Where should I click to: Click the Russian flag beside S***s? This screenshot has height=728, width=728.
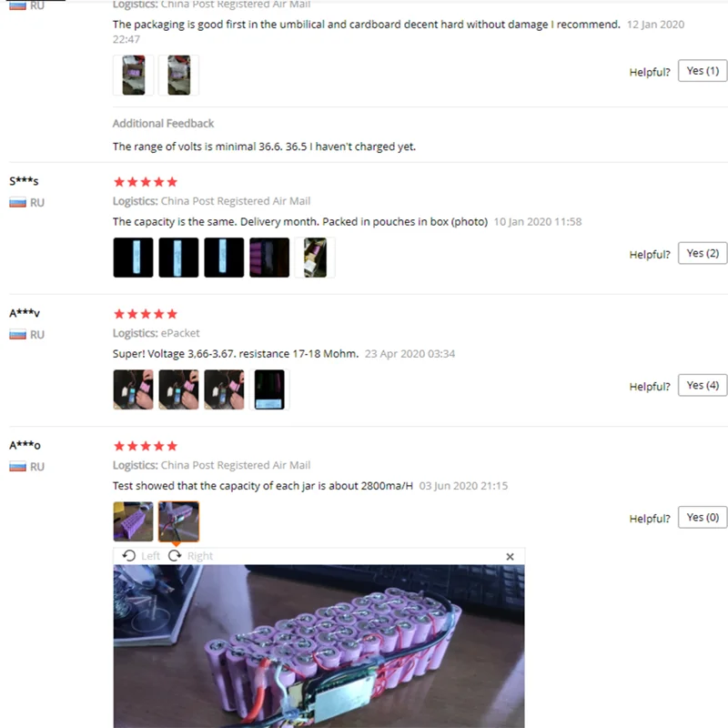17,203
